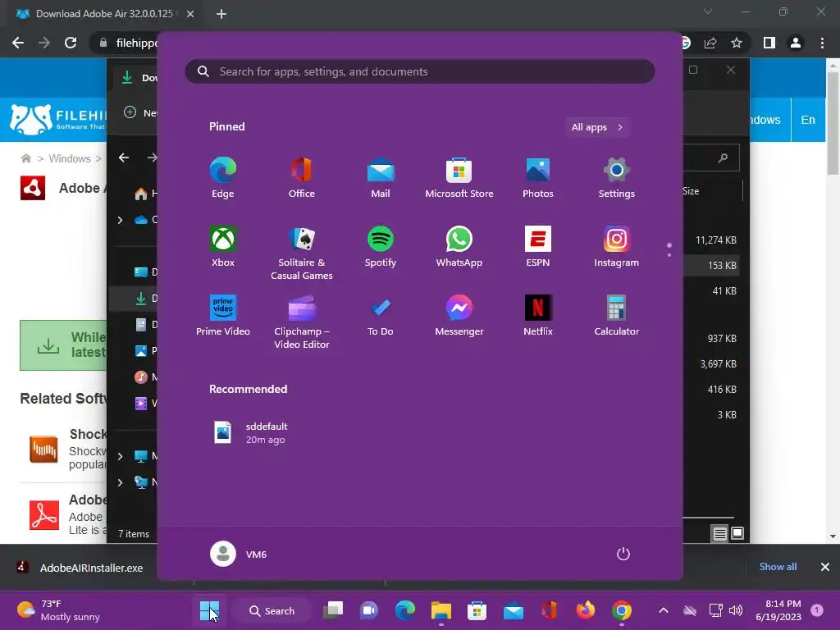Click the FileHippo home breadcrumb icon
The image size is (840, 630).
pos(25,158)
